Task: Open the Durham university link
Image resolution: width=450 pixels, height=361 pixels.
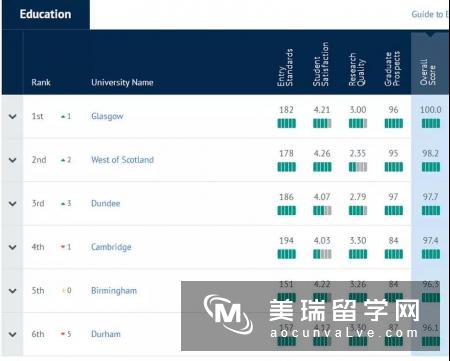Action: (106, 334)
